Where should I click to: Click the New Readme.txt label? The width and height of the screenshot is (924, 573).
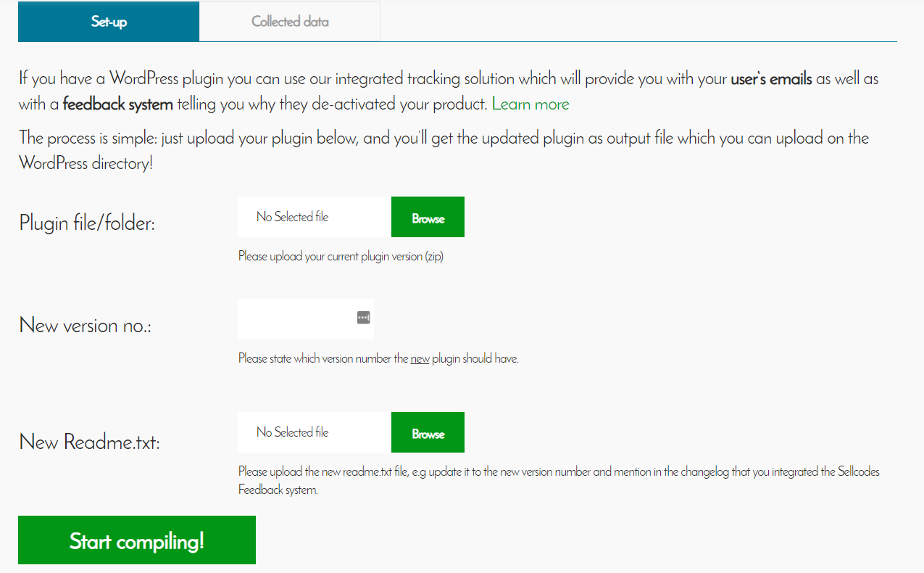click(x=90, y=442)
